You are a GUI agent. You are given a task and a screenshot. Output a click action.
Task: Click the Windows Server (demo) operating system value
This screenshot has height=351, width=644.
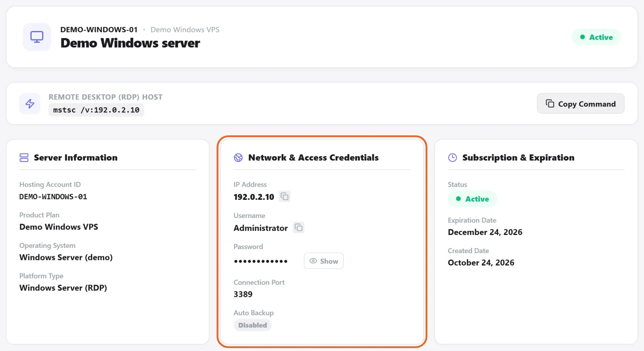[66, 258]
